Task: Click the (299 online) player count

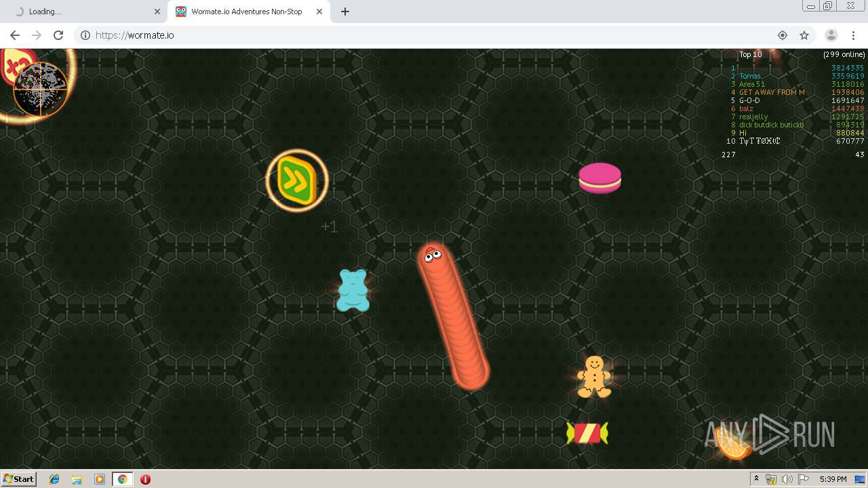Action: pos(844,54)
